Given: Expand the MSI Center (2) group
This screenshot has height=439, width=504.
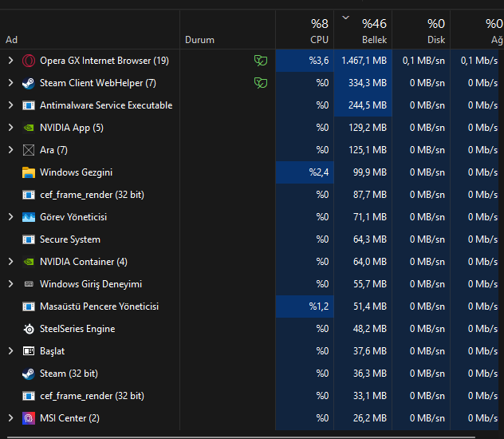Looking at the screenshot, I should (10, 418).
